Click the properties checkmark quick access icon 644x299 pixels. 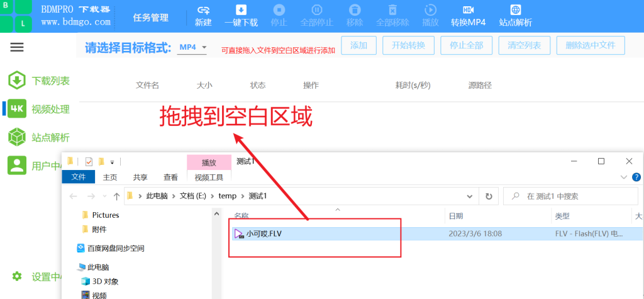coord(89,162)
